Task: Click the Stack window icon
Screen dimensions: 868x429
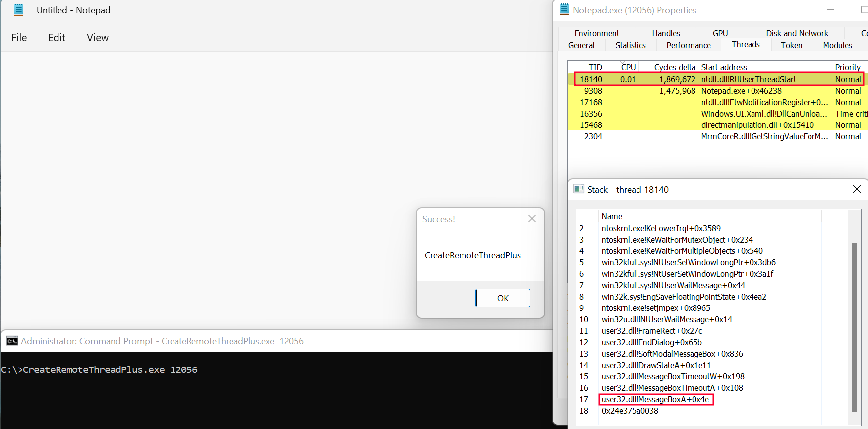Action: tap(579, 189)
